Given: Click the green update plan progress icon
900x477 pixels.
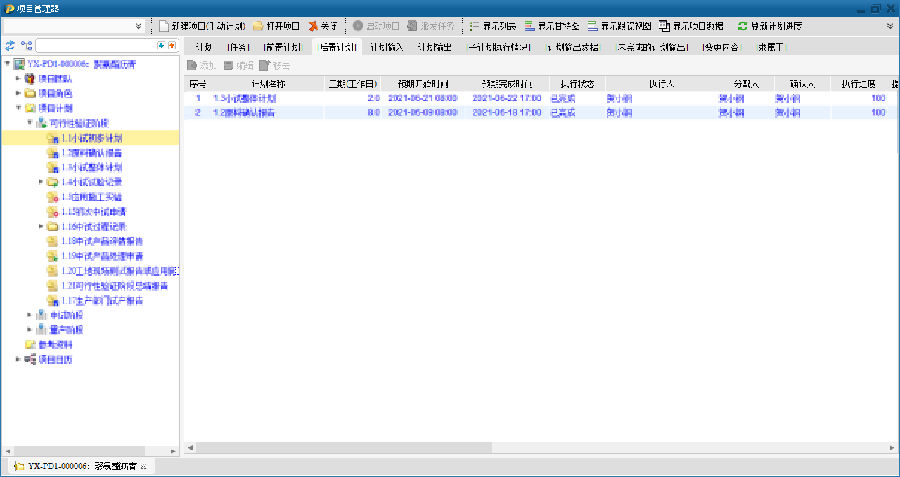Looking at the screenshot, I should 742,26.
